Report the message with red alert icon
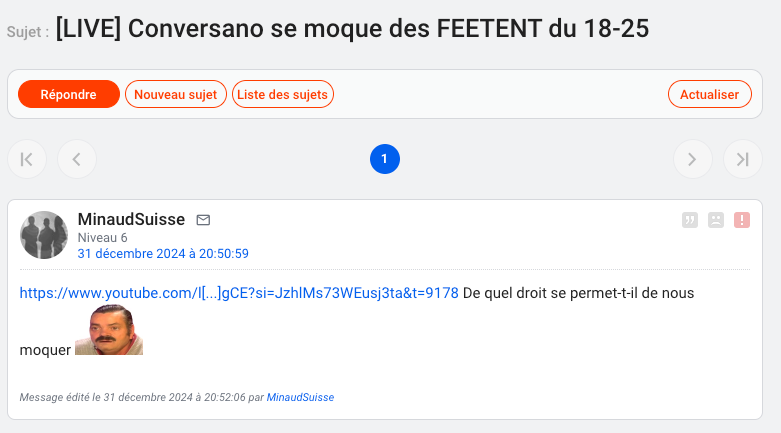The height and width of the screenshot is (433, 781). point(742,220)
